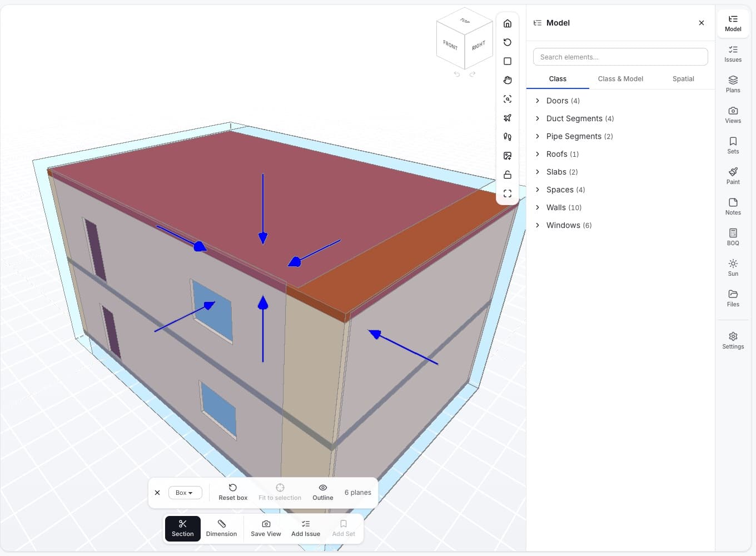The height and width of the screenshot is (556, 756).
Task: Open the Issues panel in sidebar
Action: tap(733, 53)
